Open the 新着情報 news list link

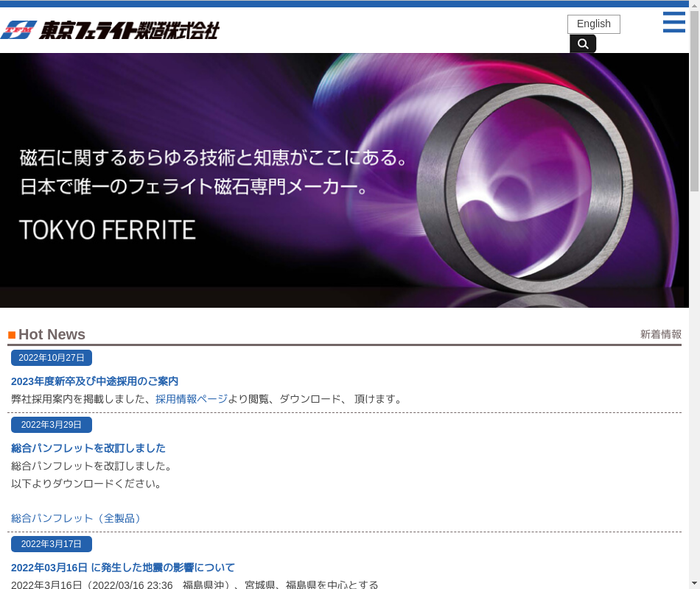660,334
